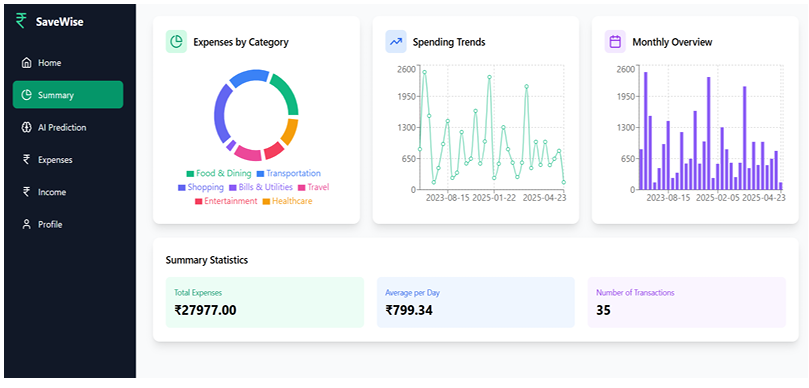Click the rupee icon beside Expenses

pos(26,159)
